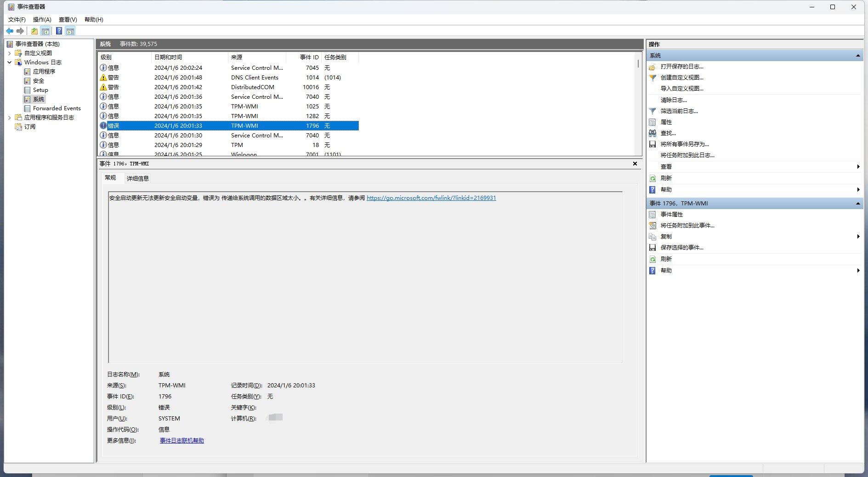Click 帮助 icon under 系统 actions
868x477 pixels.
[652, 189]
